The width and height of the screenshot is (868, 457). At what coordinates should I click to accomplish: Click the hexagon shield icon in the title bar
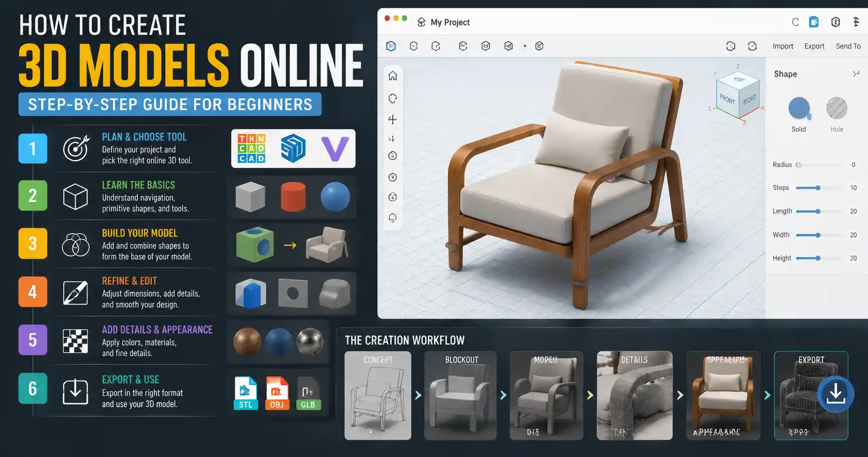[835, 22]
